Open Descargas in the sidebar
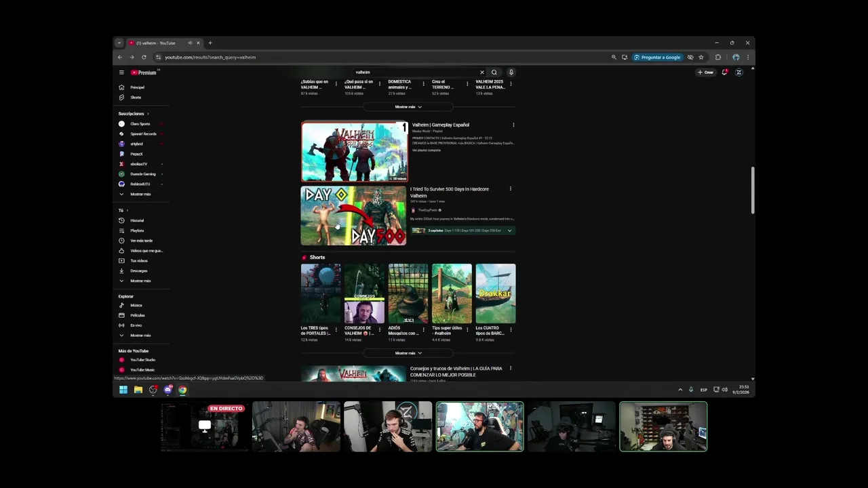Screen dimensions: 868x488 [x=139, y=271]
